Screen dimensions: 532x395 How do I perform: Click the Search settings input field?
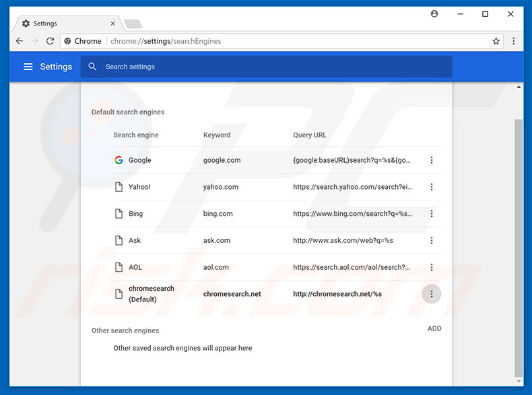coord(269,67)
